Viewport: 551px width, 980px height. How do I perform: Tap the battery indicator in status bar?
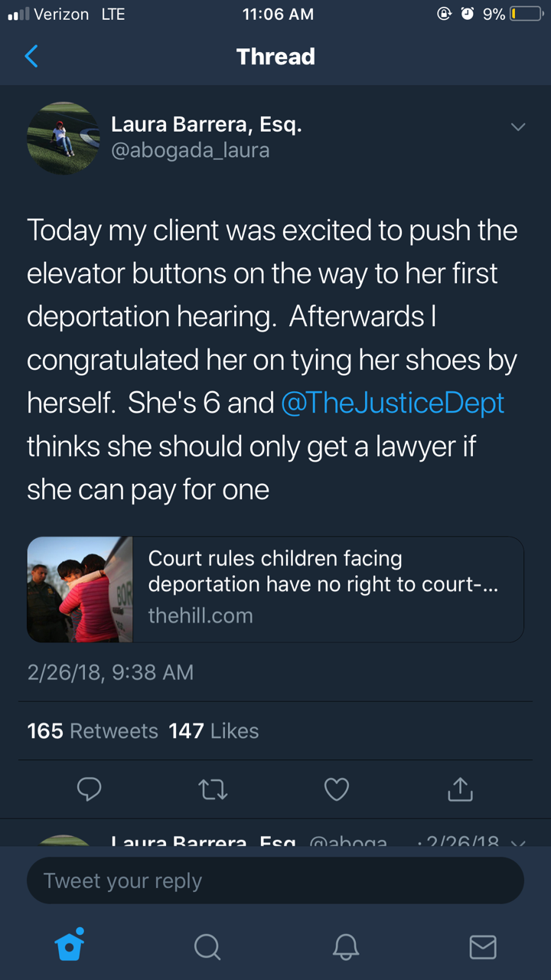526,14
